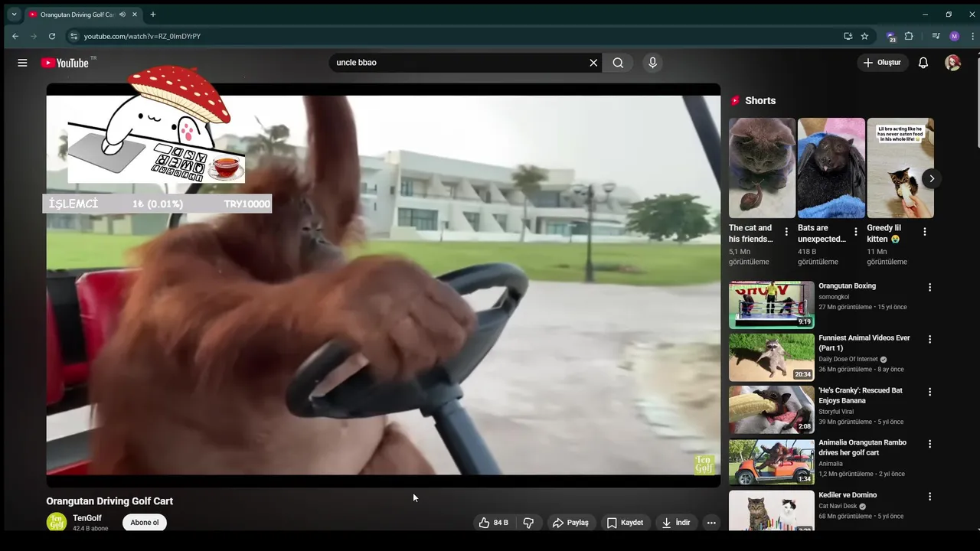The height and width of the screenshot is (551, 980).
Task: Open 'He's Cranky': Rescued Bat video title
Action: point(861,395)
